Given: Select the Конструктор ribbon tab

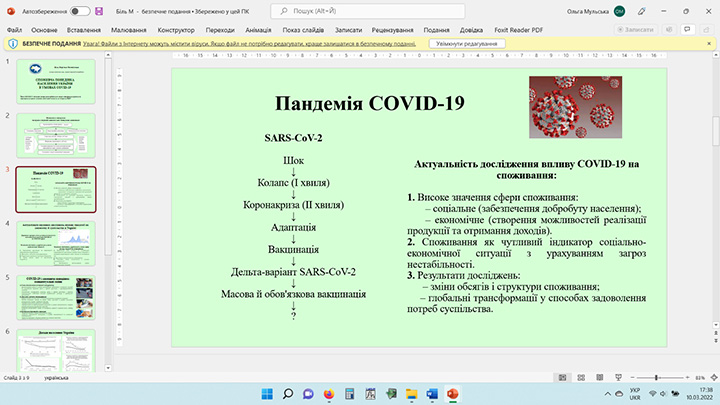Looking at the screenshot, I should coord(176,30).
